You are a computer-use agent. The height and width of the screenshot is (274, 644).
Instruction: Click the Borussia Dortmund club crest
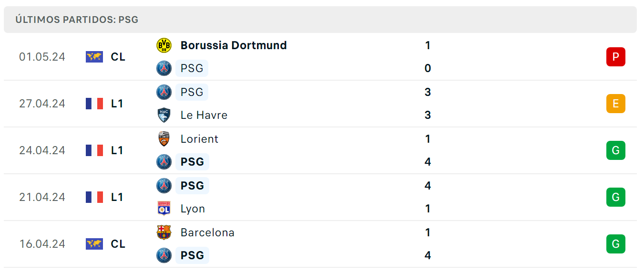pyautogui.click(x=164, y=45)
